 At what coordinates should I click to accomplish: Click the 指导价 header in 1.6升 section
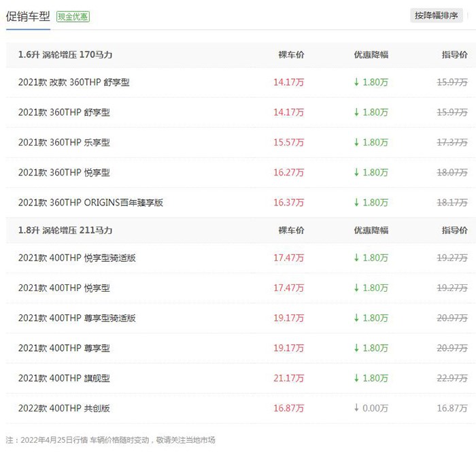point(455,54)
